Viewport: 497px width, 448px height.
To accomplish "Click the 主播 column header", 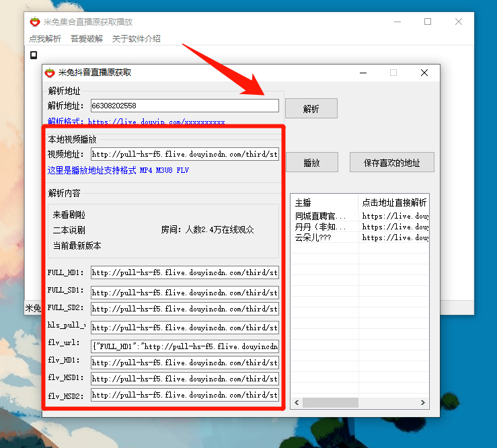I will coord(325,202).
